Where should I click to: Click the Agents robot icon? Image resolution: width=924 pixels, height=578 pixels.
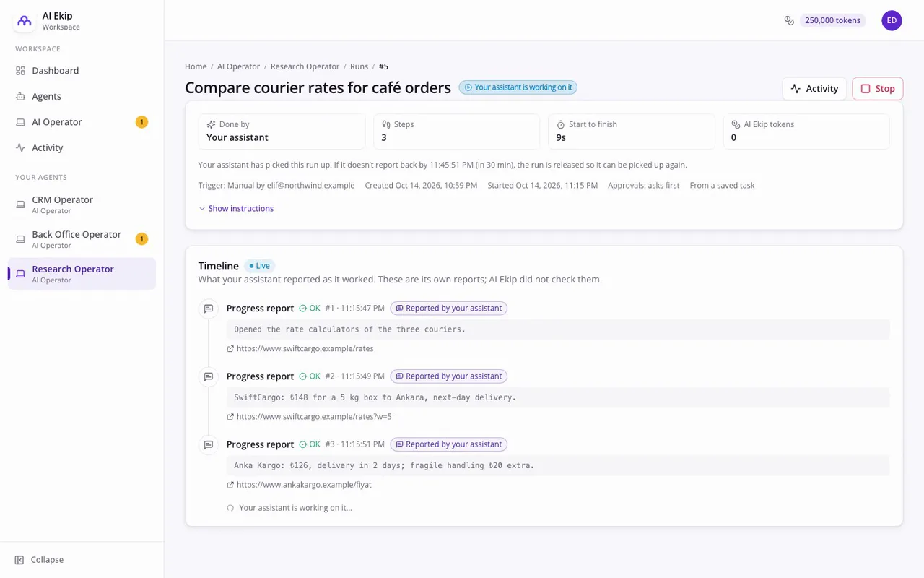20,96
